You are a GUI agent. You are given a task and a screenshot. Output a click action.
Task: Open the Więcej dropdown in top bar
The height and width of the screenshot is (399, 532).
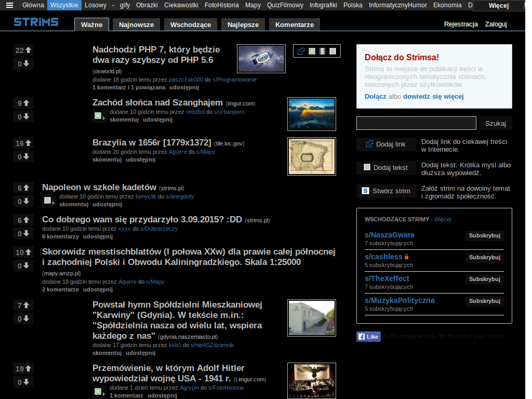click(498, 6)
